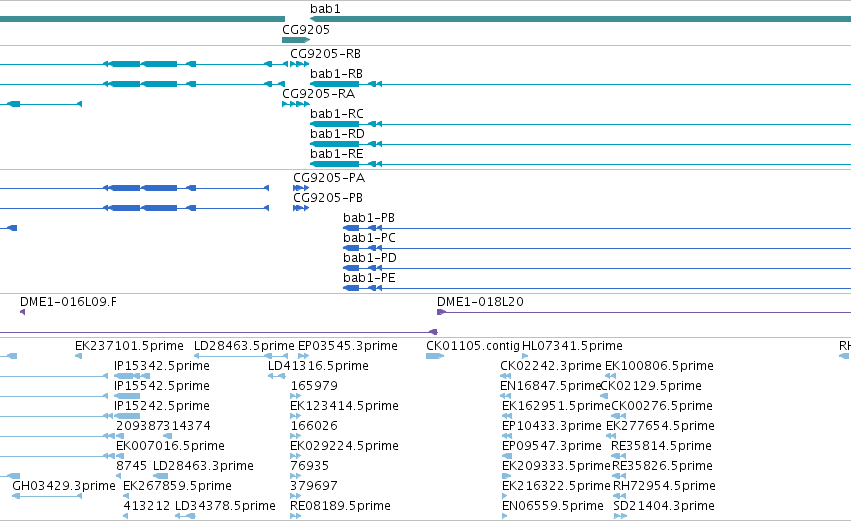Select EST label EK100806.5prime

(x=659, y=366)
